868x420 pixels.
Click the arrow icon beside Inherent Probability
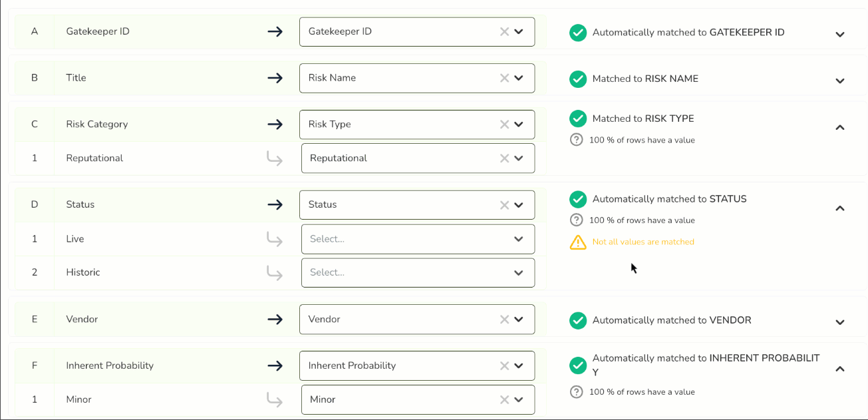coord(275,365)
